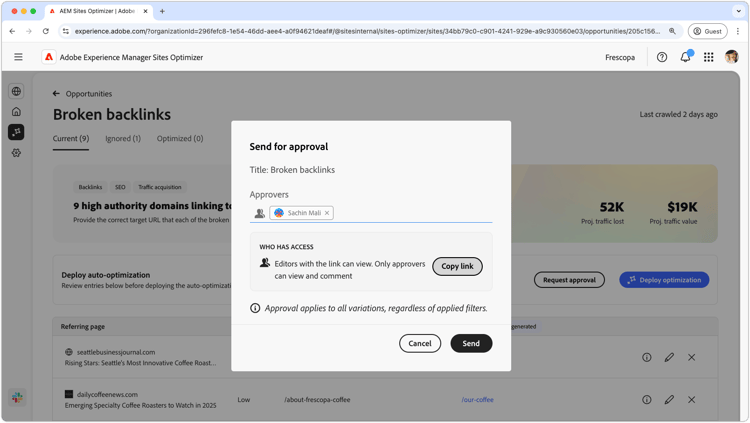Click the Slack icon at sidebar bottom

17,397
